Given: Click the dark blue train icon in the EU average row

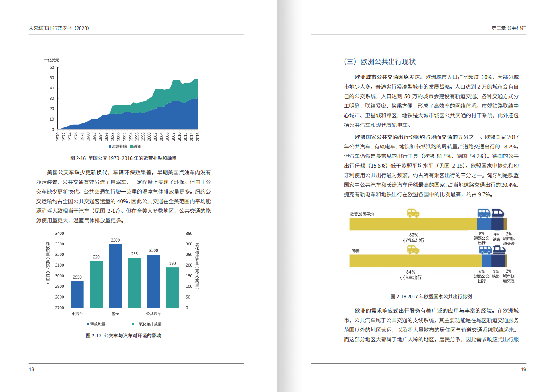Looking at the screenshot, I should point(498,213).
